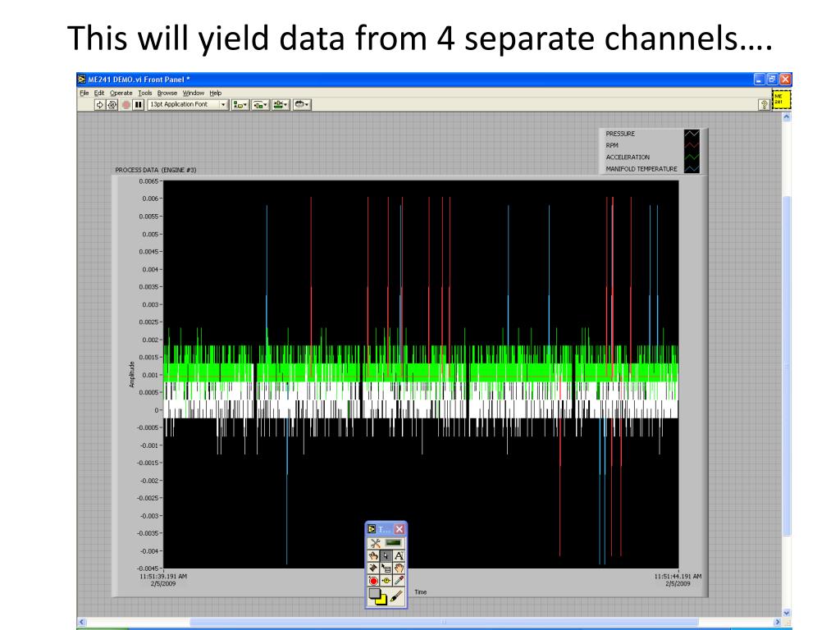
Task: Click the 11:51:39.191 AM start time label
Action: [x=163, y=577]
